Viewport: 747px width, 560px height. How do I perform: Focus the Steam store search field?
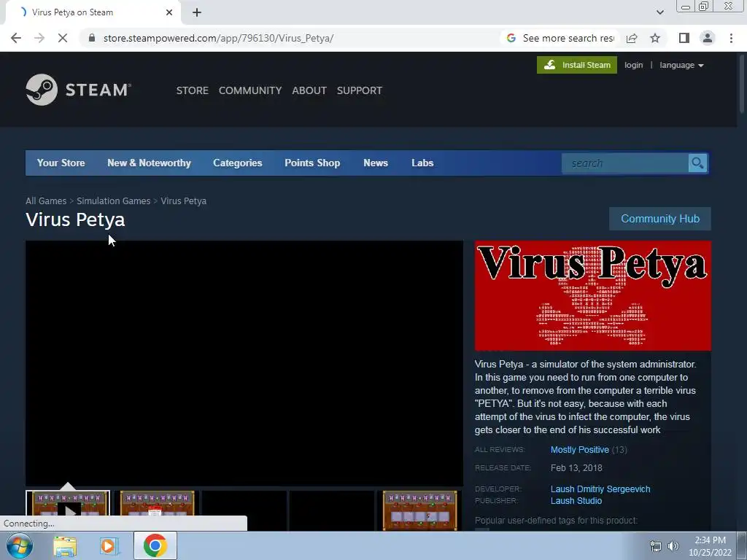[x=624, y=163]
